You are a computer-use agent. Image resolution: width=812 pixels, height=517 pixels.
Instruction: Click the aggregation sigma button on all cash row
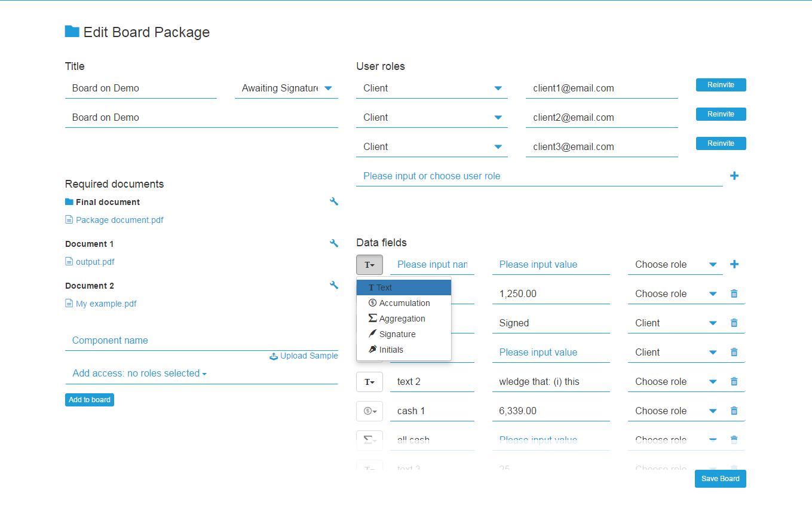click(369, 440)
